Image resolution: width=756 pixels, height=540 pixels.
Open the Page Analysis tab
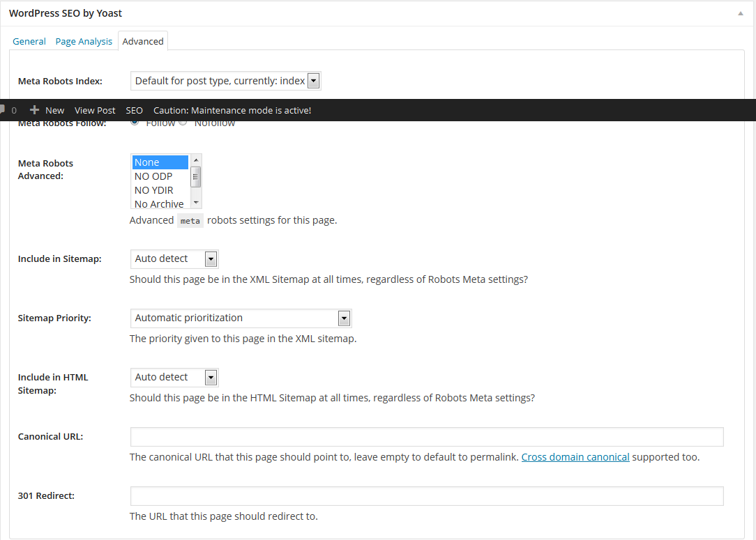[84, 41]
